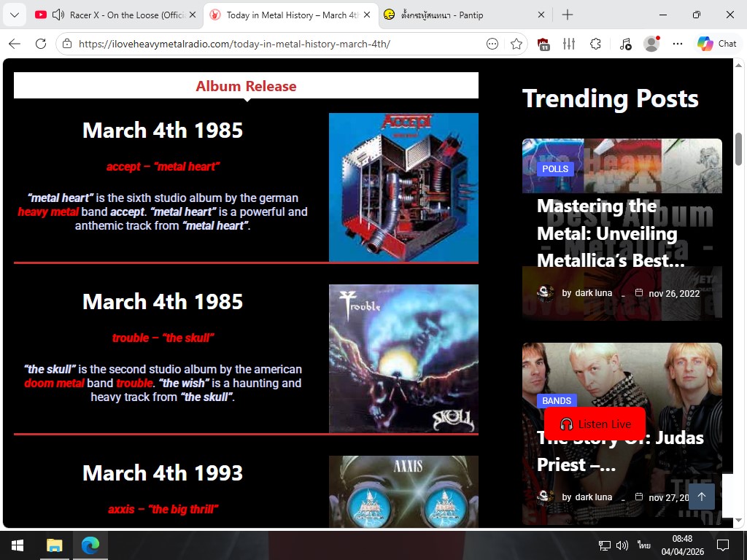Open dark luna author on Judas Priest post

[x=593, y=497]
